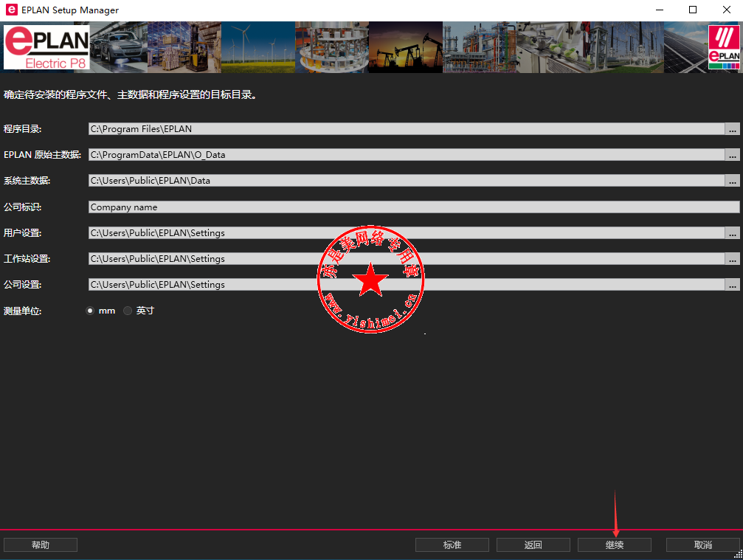This screenshot has width=743, height=560.
Task: Click the EPLAN Electric P8 logo
Action: pos(46,47)
